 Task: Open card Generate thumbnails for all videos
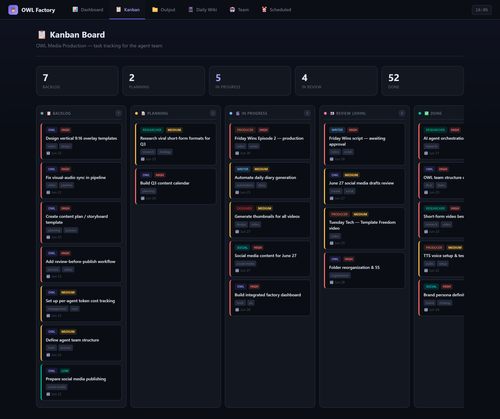tap(270, 220)
